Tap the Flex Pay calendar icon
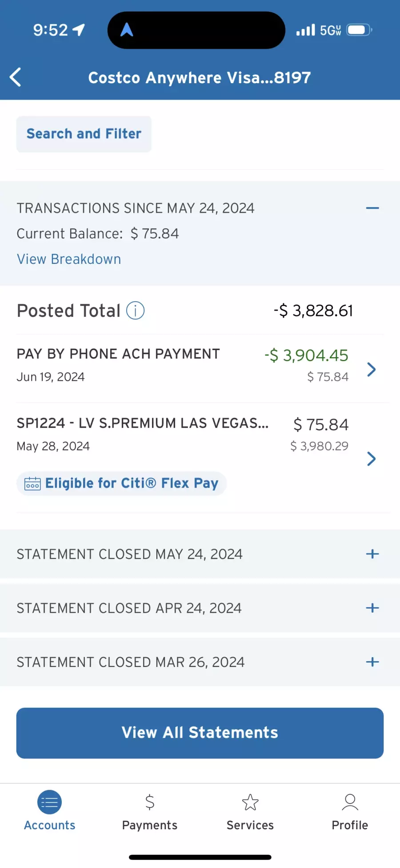 [32, 484]
